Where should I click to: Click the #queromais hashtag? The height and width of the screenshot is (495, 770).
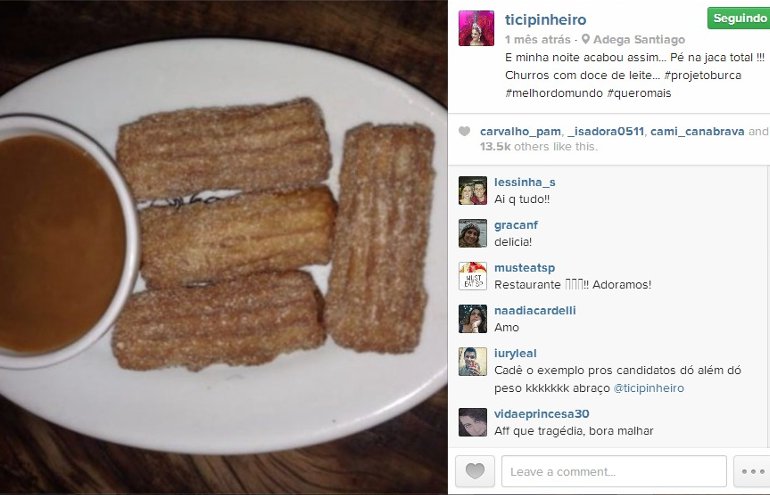(x=638, y=93)
